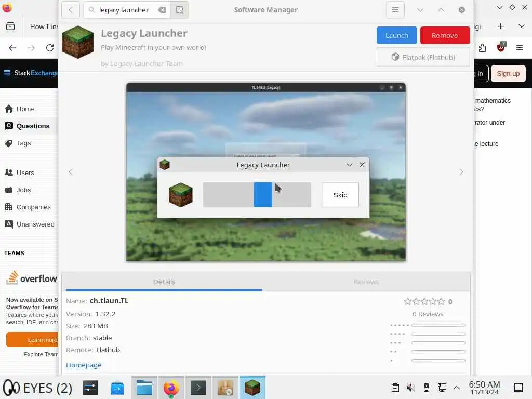532x399 pixels.
Task: Launch the Legacy Launcher app
Action: (x=396, y=35)
